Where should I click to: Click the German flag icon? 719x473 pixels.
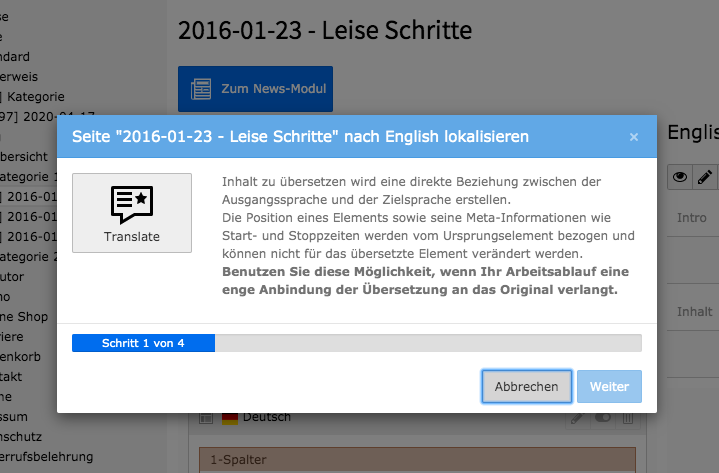[x=230, y=418]
